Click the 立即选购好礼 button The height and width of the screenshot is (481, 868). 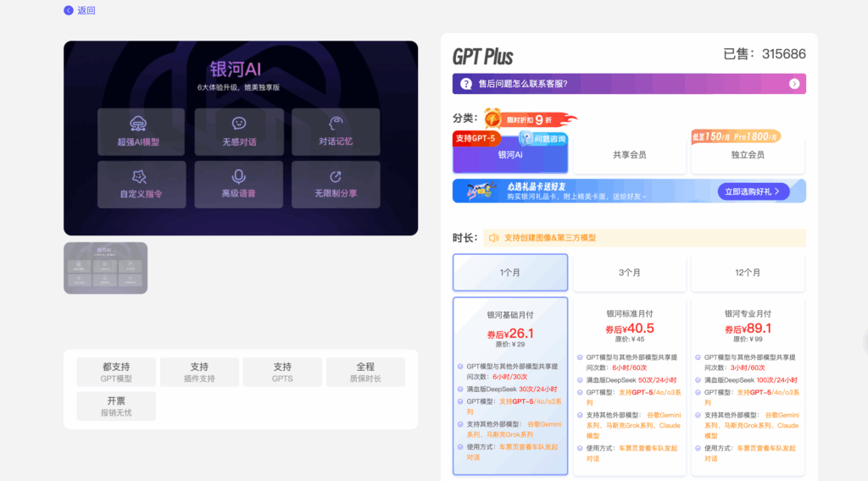tap(754, 192)
